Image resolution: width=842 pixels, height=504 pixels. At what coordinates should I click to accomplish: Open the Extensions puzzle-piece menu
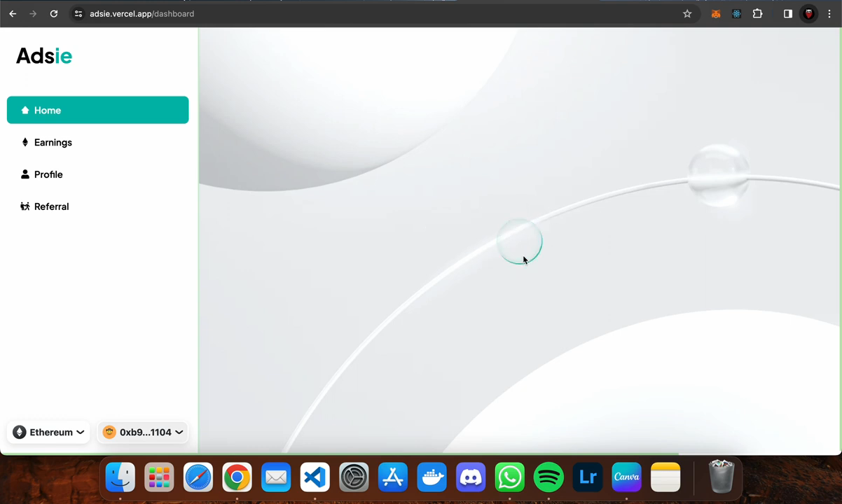click(757, 13)
